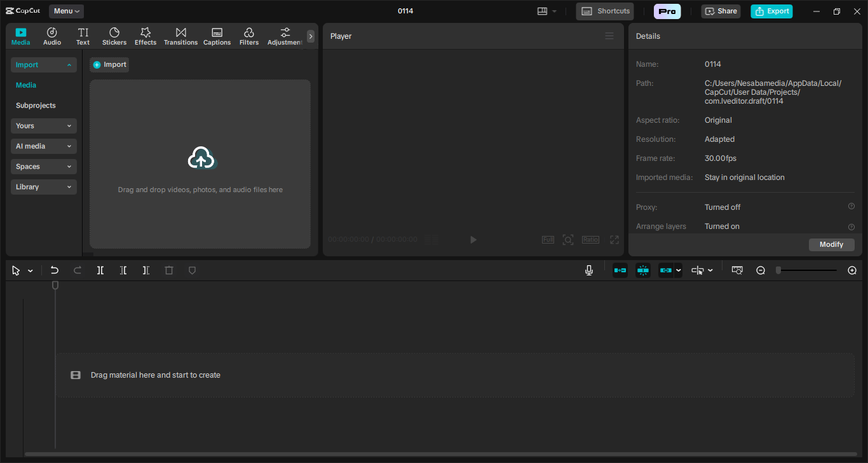Viewport: 868px width, 463px height.
Task: Toggle auto snapping on timeline
Action: pyautogui.click(x=643, y=270)
